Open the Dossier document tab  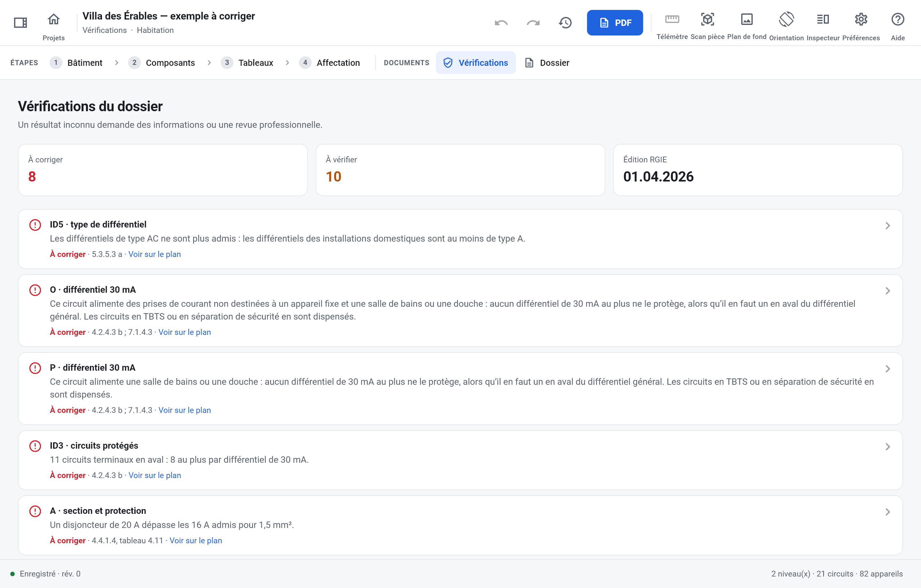tap(547, 63)
